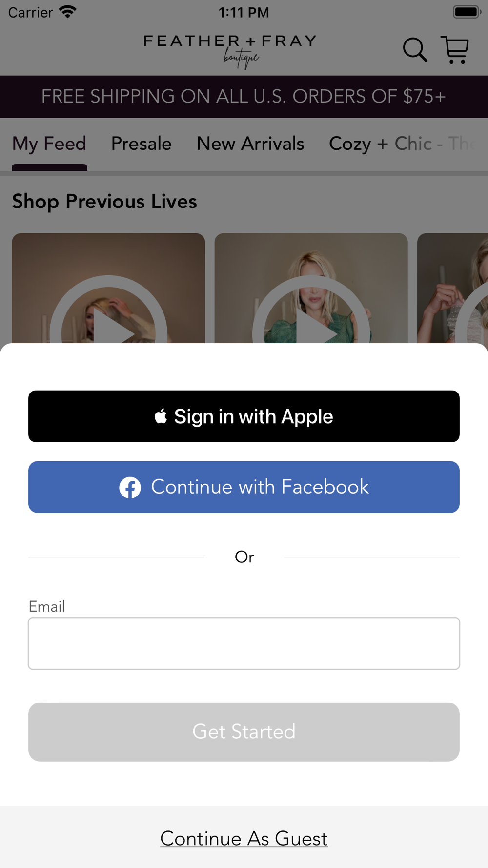The image size is (488, 868).
Task: Tap the Wi-Fi icon in the status bar
Action: point(67,12)
